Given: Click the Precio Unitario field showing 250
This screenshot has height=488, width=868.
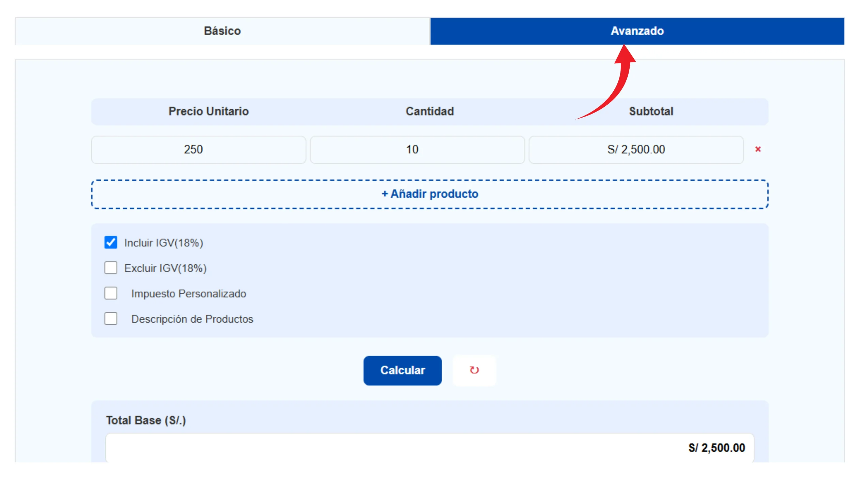Looking at the screenshot, I should [x=198, y=149].
